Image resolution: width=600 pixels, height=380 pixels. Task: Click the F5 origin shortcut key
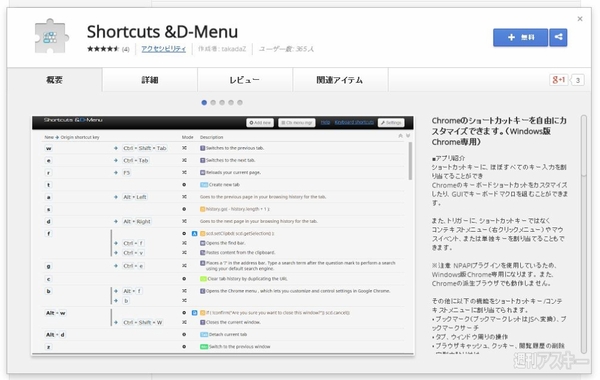[x=127, y=173]
